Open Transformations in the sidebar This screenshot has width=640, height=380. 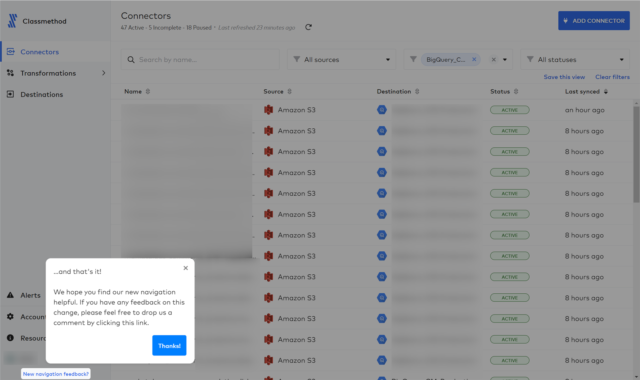[48, 73]
